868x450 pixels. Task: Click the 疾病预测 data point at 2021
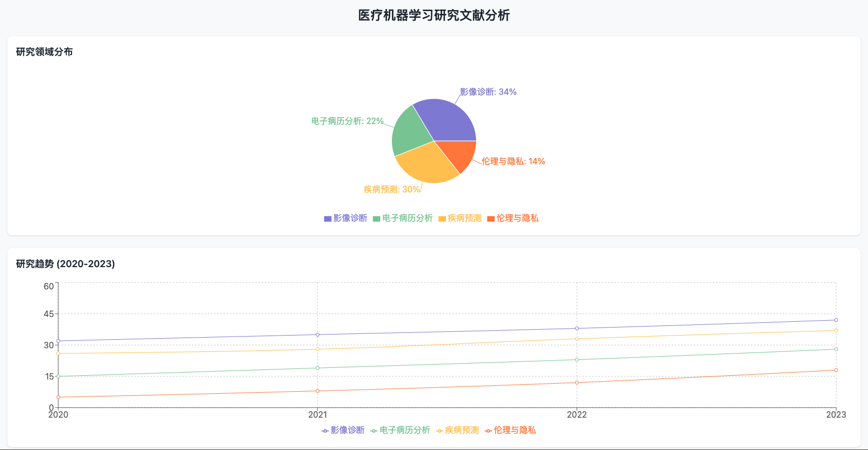click(x=318, y=349)
